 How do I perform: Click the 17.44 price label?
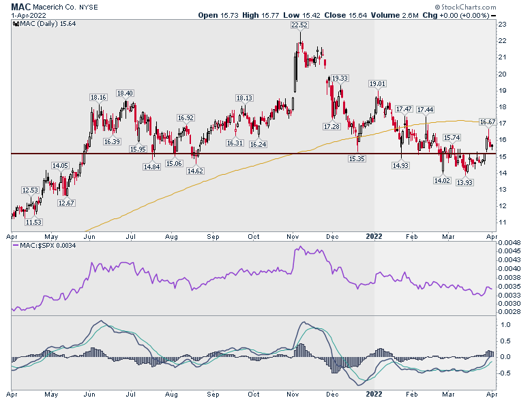[x=426, y=109]
